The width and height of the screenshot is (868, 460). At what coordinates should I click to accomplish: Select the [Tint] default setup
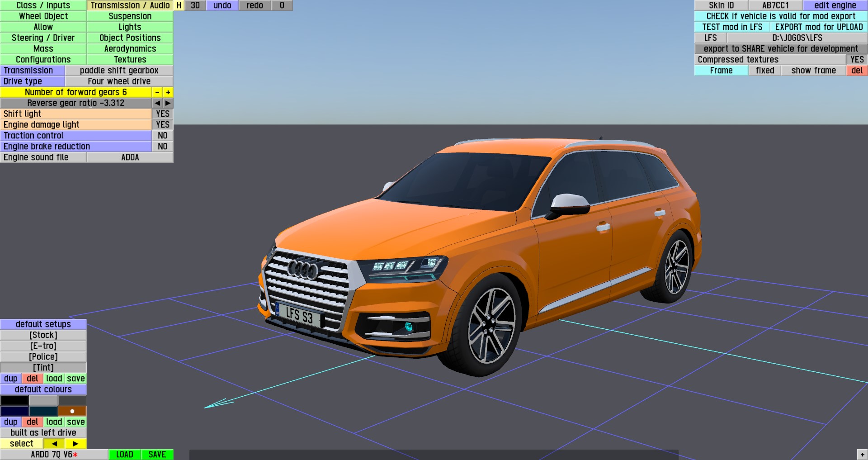point(43,368)
